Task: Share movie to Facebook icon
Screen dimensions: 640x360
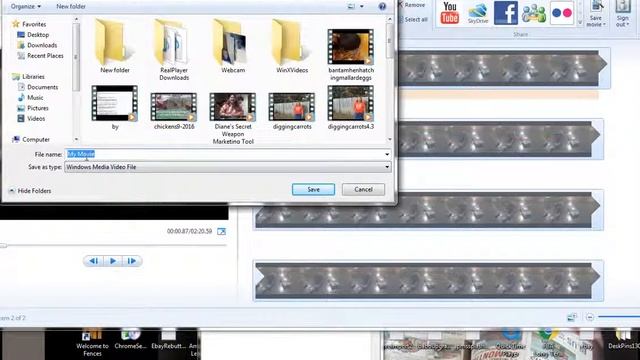Action: click(506, 13)
